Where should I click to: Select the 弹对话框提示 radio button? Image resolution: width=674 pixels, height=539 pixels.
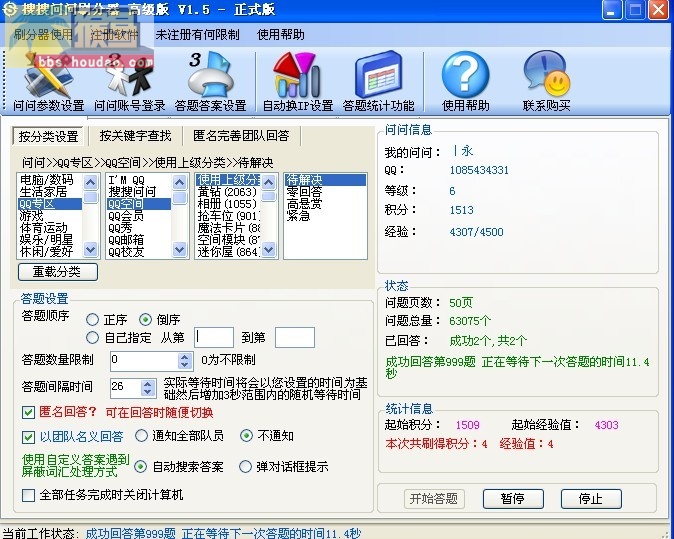(x=245, y=466)
